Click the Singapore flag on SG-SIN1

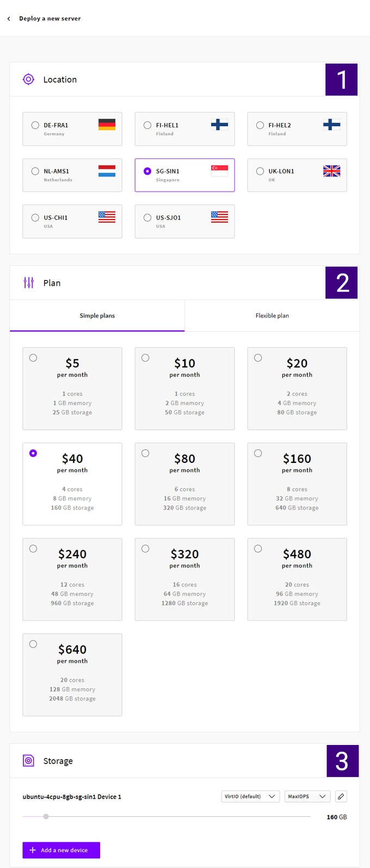pos(219,171)
